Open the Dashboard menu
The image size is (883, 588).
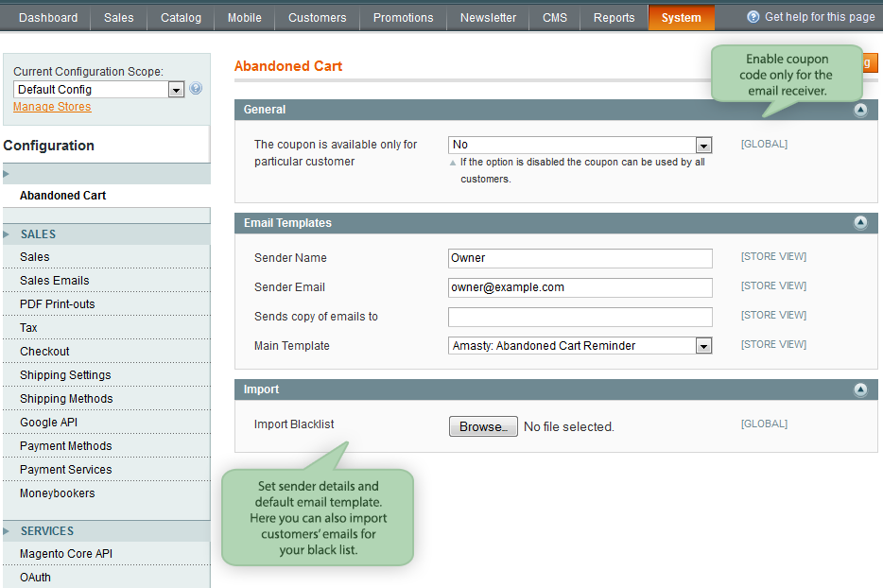click(x=48, y=17)
